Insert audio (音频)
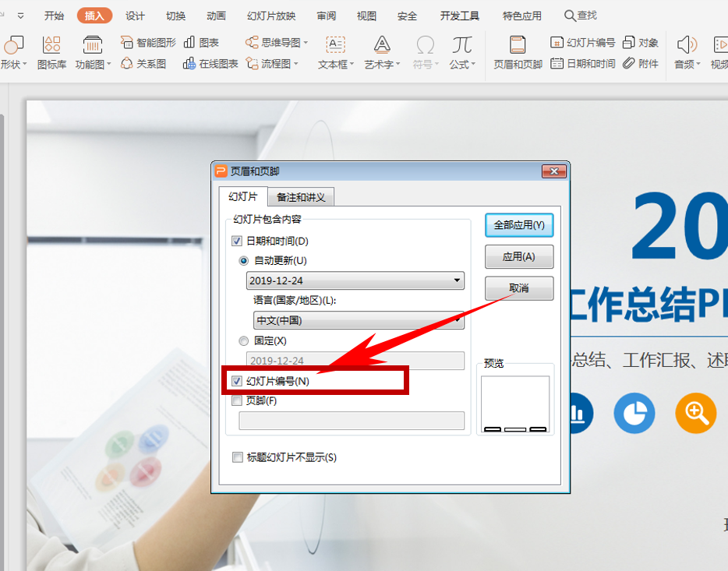728x571 pixels. coord(687,53)
